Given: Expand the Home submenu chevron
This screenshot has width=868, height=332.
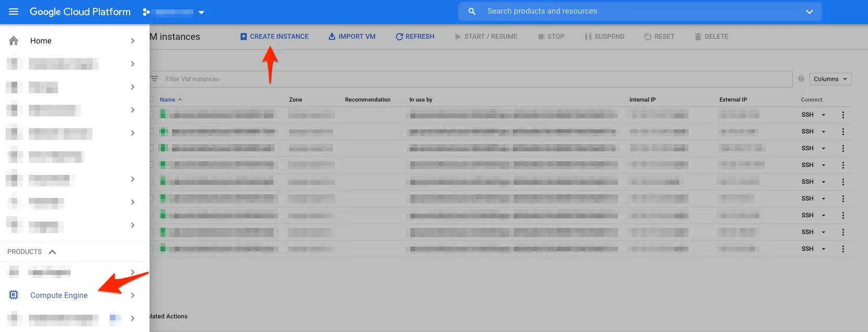Looking at the screenshot, I should 133,41.
